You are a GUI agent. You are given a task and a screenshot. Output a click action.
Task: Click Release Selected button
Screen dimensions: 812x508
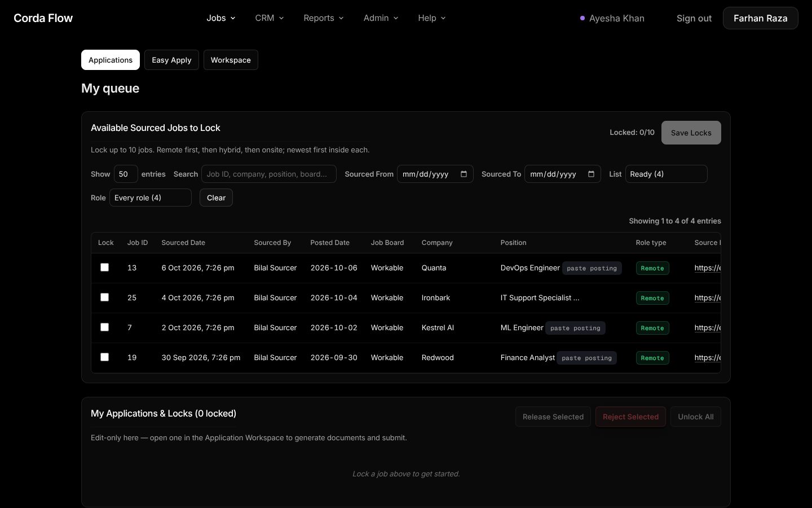[x=553, y=417]
